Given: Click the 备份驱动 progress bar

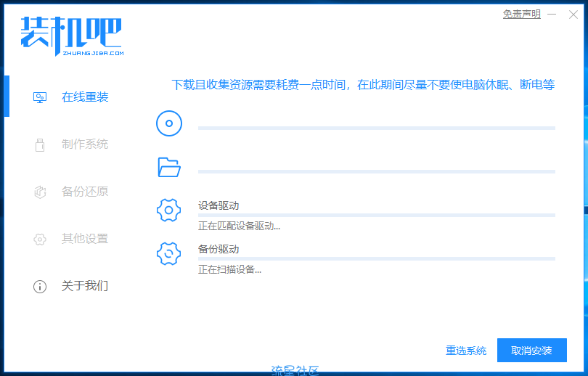Looking at the screenshot, I should tap(377, 258).
